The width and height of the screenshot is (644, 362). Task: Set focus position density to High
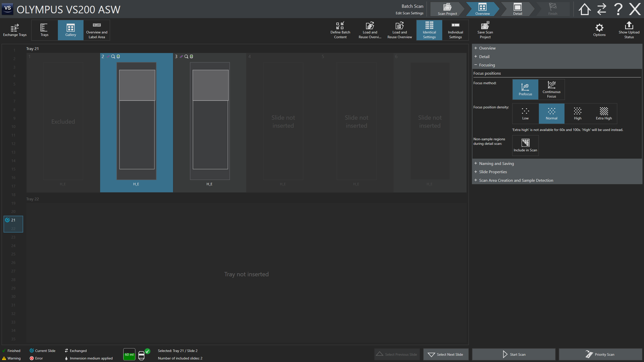[x=578, y=114]
